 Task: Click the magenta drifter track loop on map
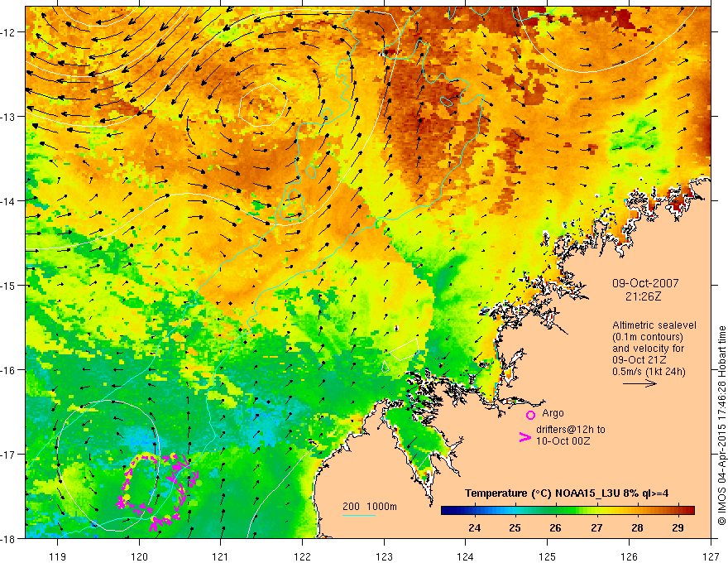click(158, 492)
